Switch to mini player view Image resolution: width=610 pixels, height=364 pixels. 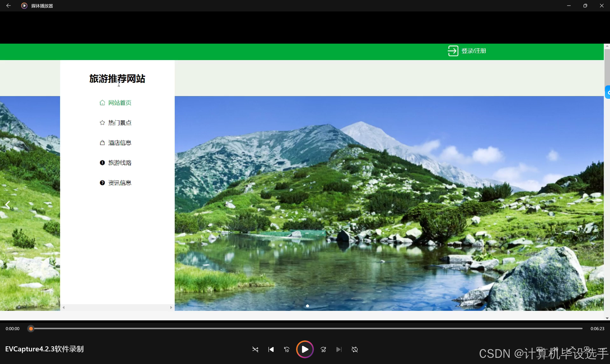point(587,349)
